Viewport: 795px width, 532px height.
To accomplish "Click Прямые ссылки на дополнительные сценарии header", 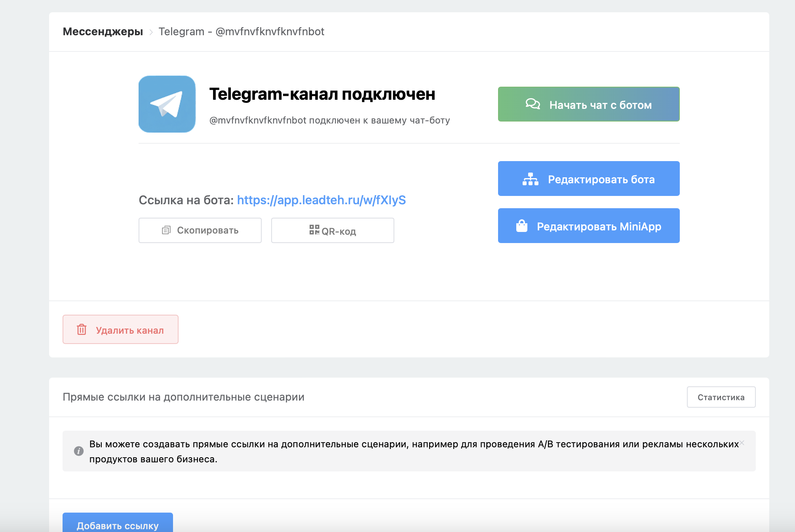I will [184, 397].
